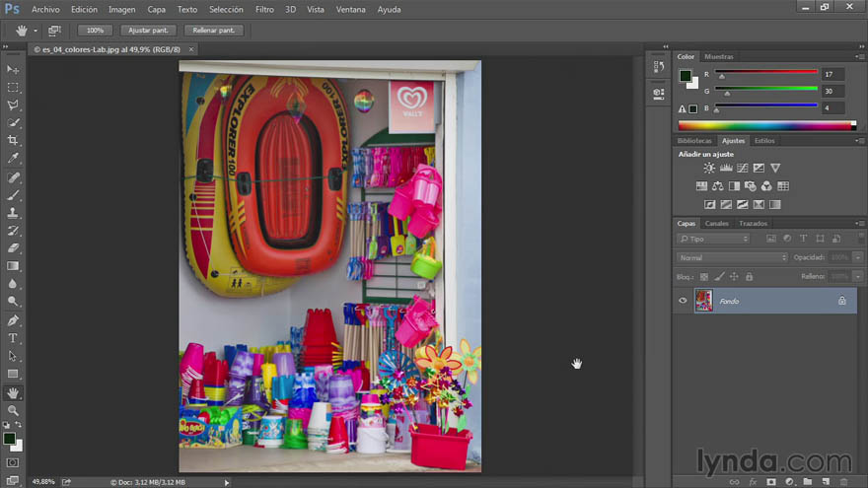868x488 pixels.
Task: Select the Gradient tool
Action: point(13,266)
